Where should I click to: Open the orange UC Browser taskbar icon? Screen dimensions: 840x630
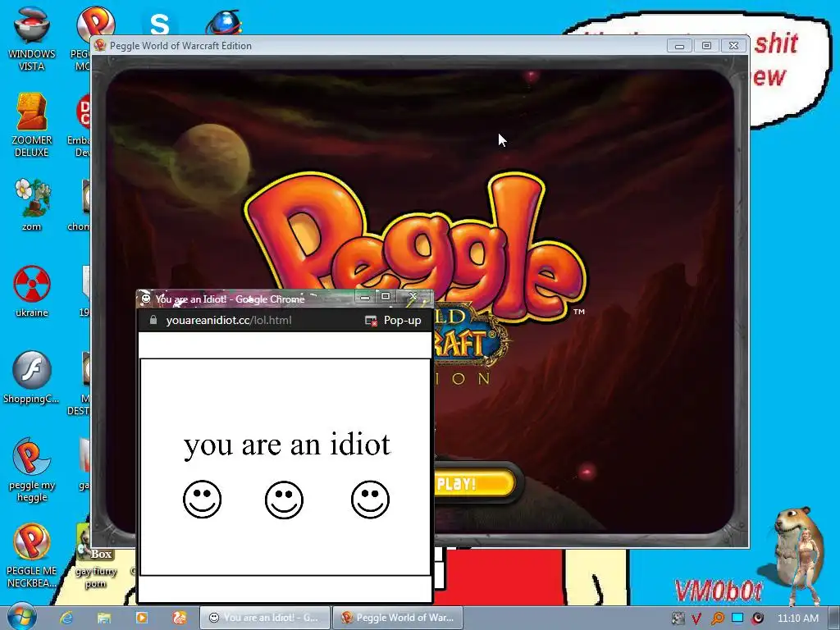tap(180, 618)
